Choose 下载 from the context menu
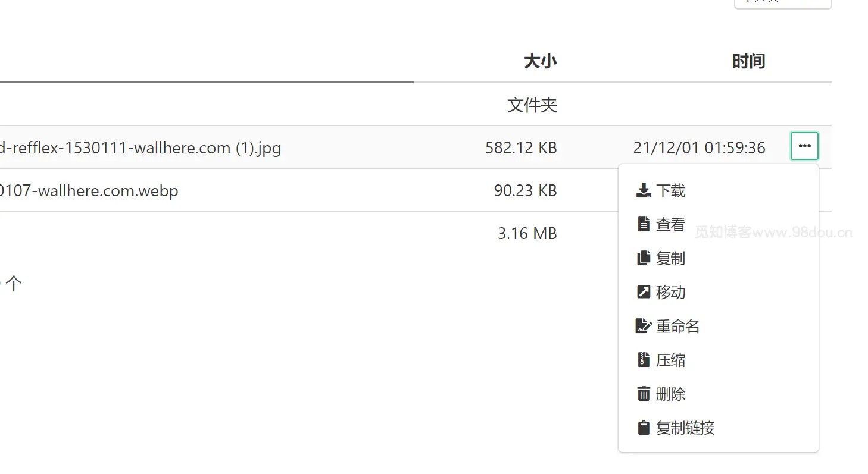Viewport: 868px width, 474px height. point(671,190)
